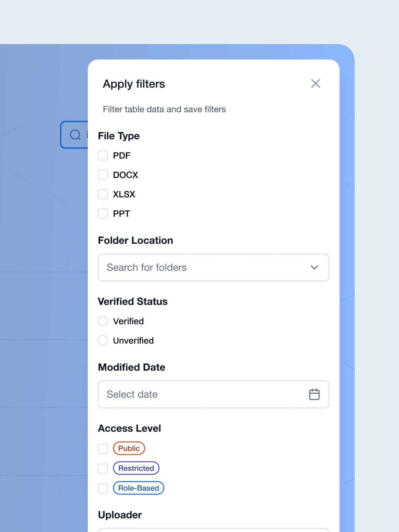Click the search magnifier icon
399x532 pixels.
tap(75, 135)
